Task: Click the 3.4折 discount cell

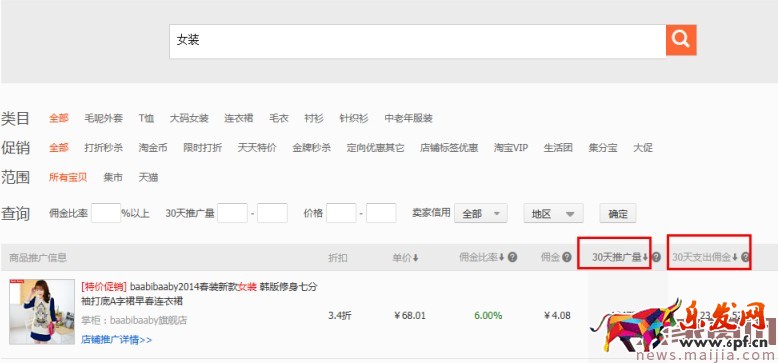Action: pos(339,315)
